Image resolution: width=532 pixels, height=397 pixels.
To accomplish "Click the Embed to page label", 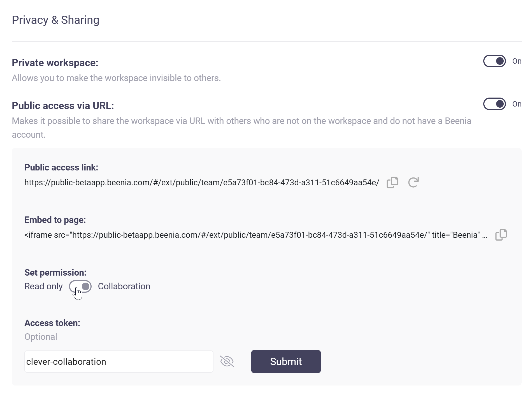I will [55, 220].
